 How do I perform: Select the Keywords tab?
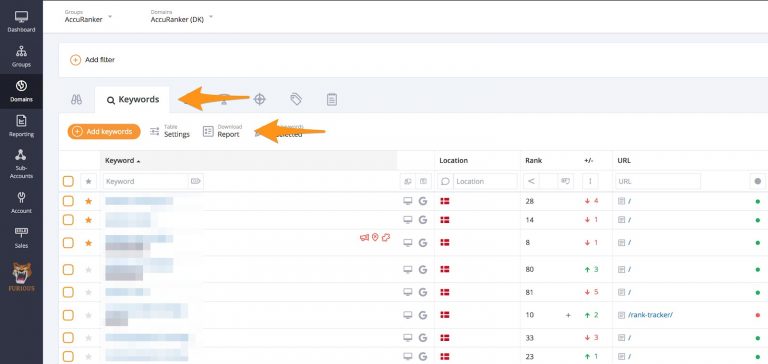133,99
